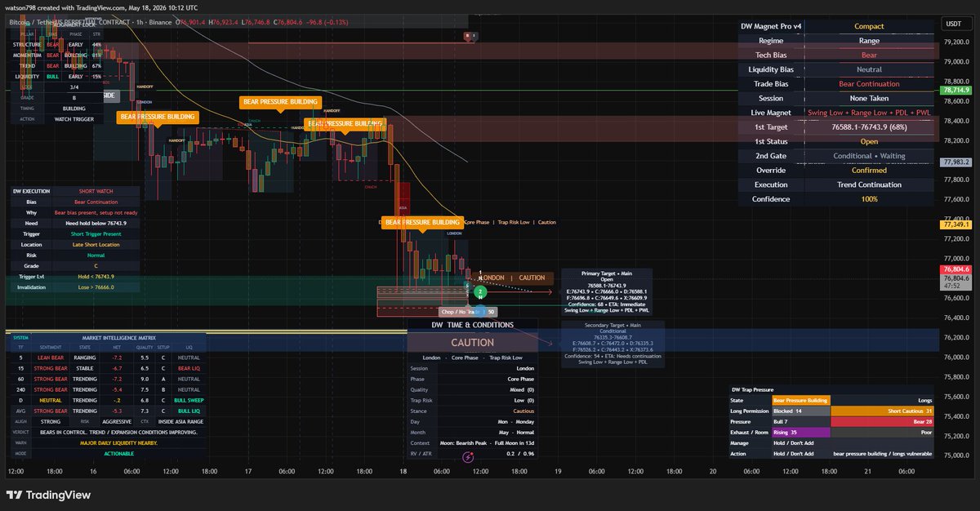Click the Compact value in DW Magnet Pro
This screenshot has width=980, height=511.
pyautogui.click(x=869, y=26)
